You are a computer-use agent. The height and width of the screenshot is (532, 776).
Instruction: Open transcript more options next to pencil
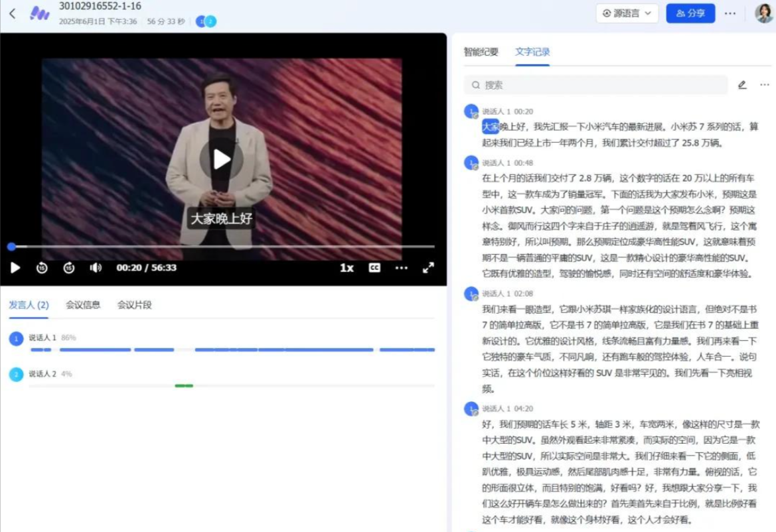(765, 85)
